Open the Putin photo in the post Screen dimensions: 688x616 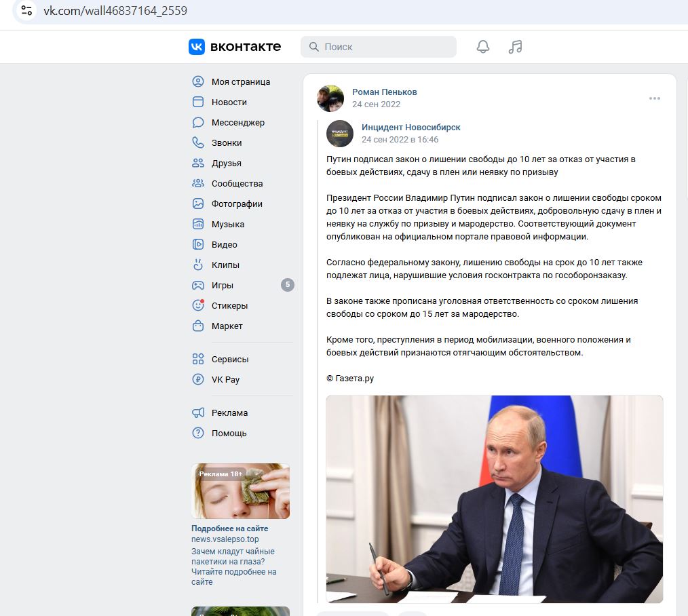click(x=494, y=499)
